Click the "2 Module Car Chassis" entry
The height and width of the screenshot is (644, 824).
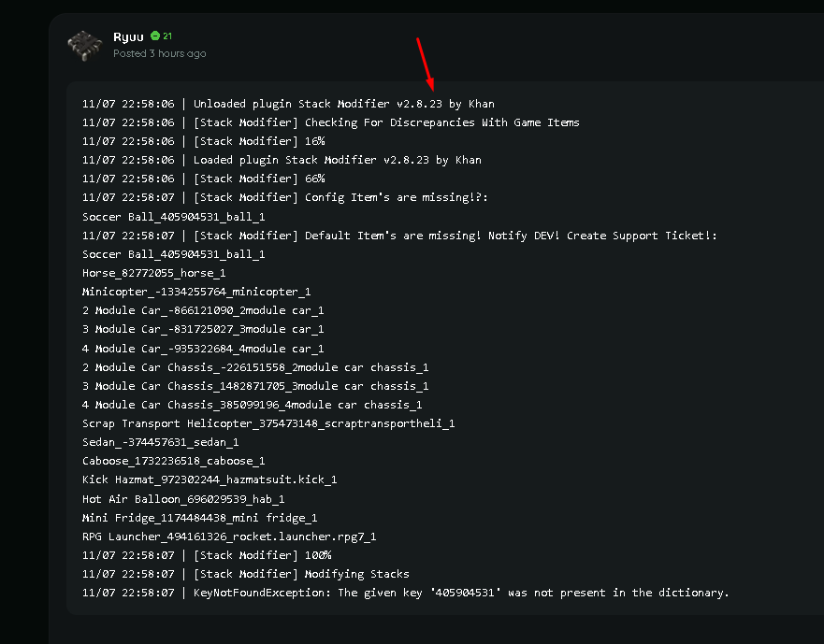(x=255, y=367)
